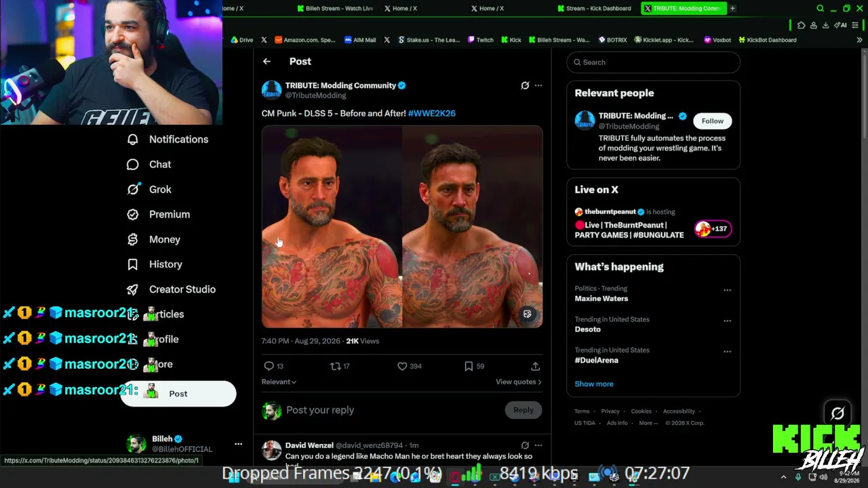Open the reply comments icon showing 13
This screenshot has height=488, width=868.
click(273, 366)
